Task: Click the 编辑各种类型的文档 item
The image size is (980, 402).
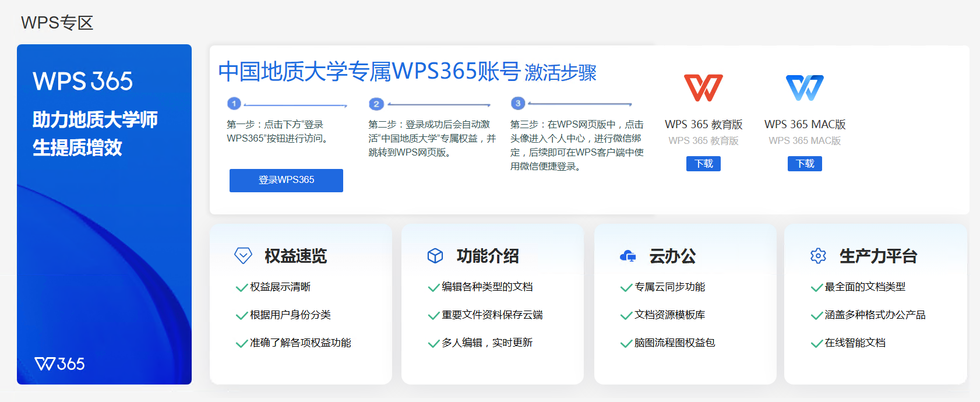Action: point(487,287)
